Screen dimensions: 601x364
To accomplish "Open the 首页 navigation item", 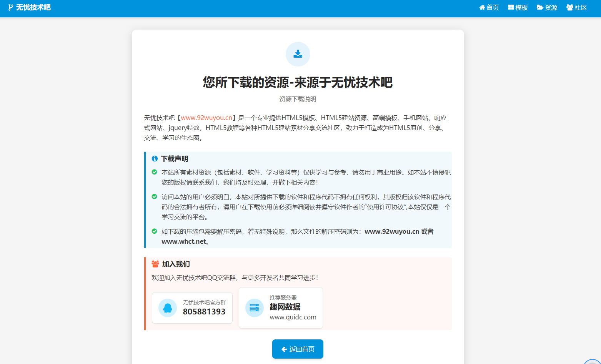I will [489, 7].
